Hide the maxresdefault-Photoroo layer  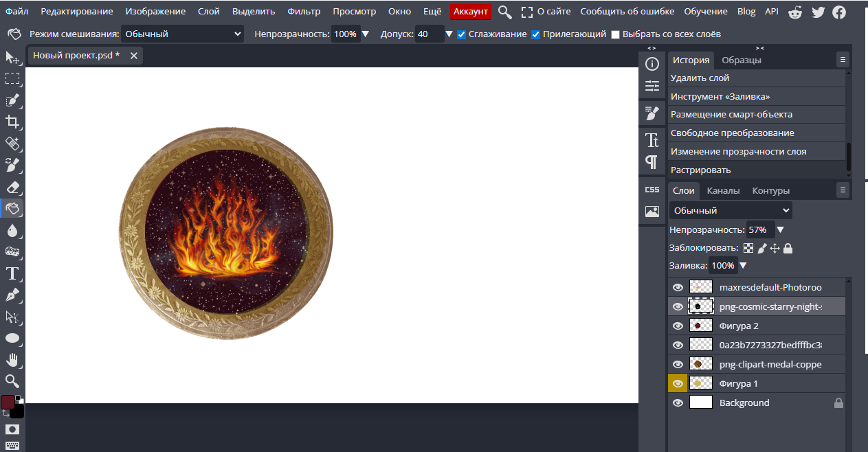[x=678, y=287]
